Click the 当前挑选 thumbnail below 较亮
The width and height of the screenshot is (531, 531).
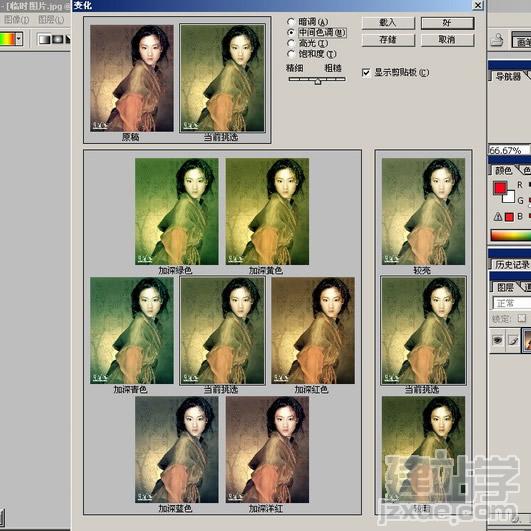423,331
